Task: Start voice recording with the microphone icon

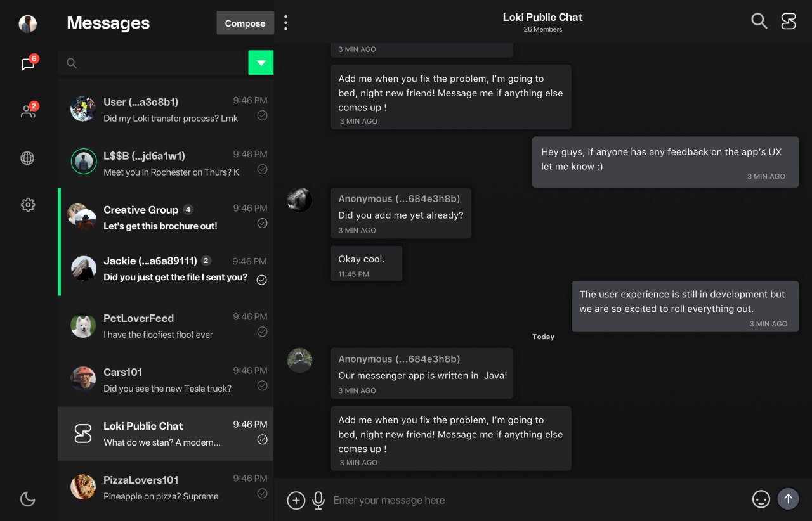Action: [318, 500]
